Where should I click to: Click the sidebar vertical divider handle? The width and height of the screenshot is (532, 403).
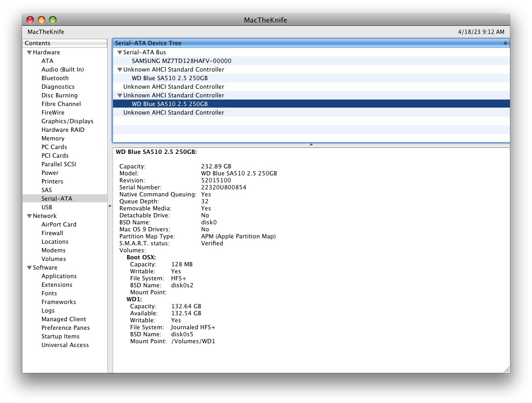coord(110,206)
